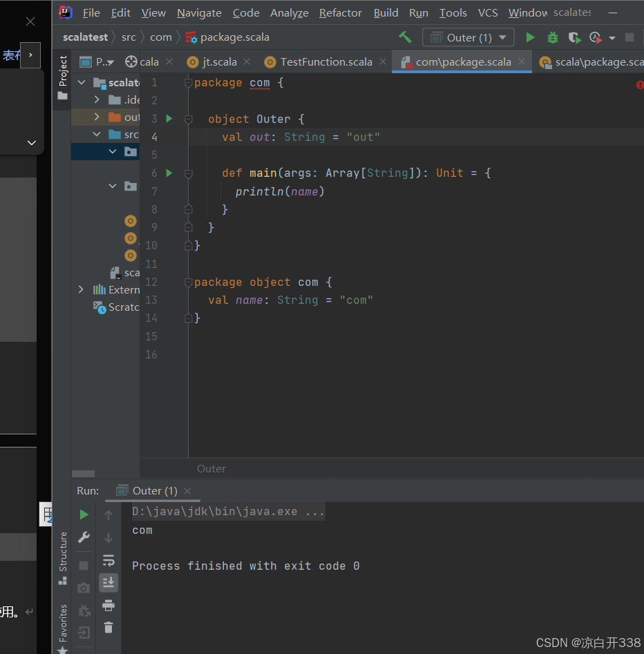Toggle soft-wrap in run console
Screen dimensions: 644x654
point(108,560)
